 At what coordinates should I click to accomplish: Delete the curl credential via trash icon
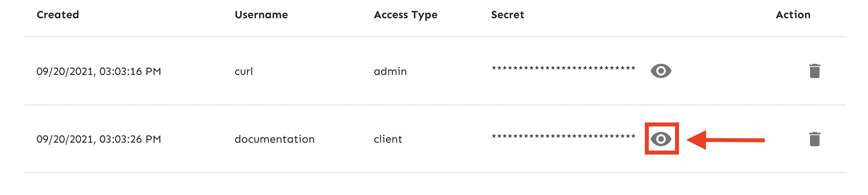click(x=814, y=71)
